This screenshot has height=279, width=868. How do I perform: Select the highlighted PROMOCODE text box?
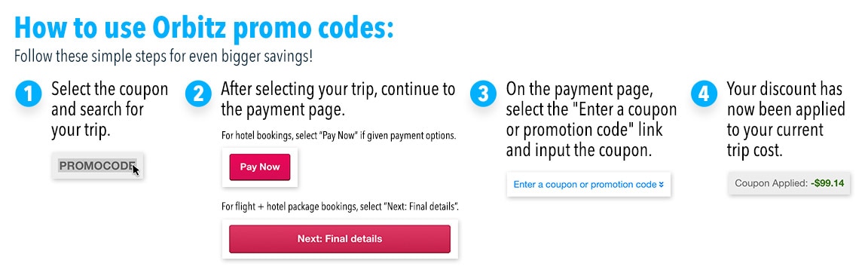coord(97,166)
